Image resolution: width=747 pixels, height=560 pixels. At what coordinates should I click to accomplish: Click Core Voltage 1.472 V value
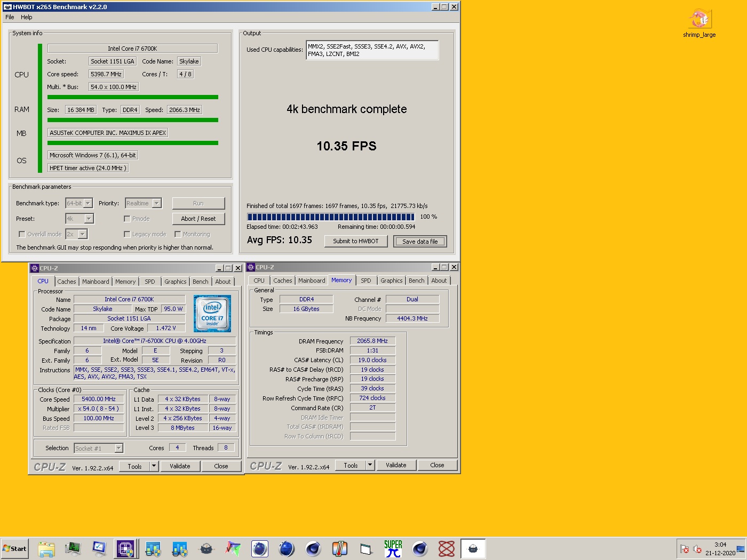pos(166,328)
